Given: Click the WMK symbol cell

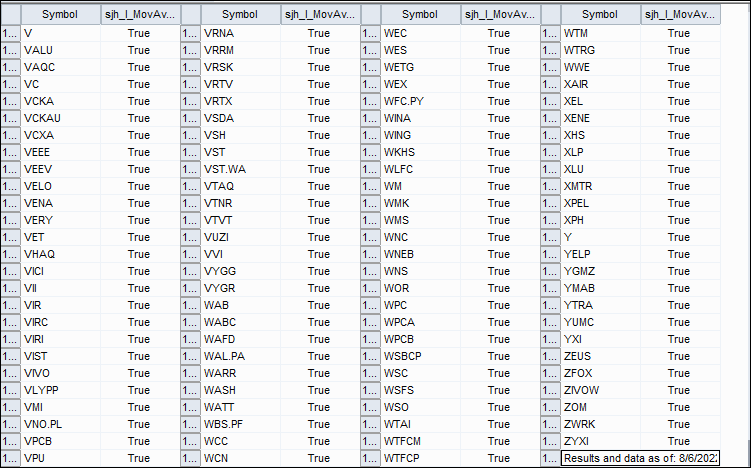Looking at the screenshot, I should (x=421, y=203).
